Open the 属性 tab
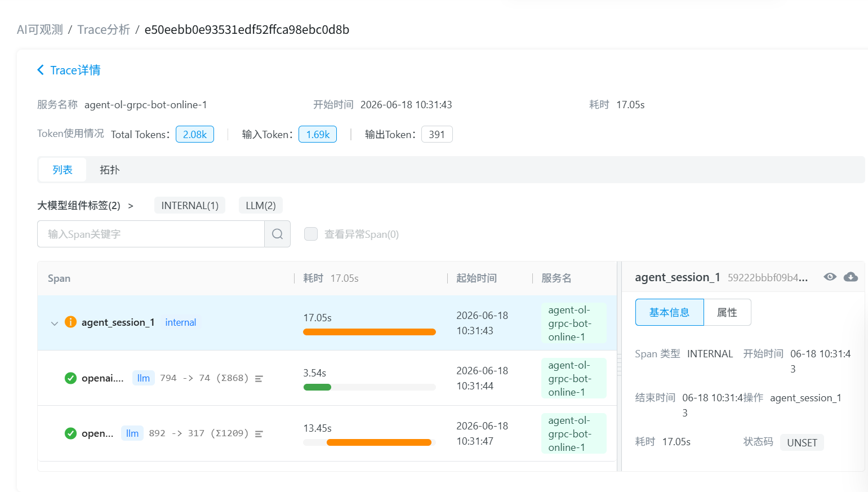The image size is (868, 492). pyautogui.click(x=727, y=312)
